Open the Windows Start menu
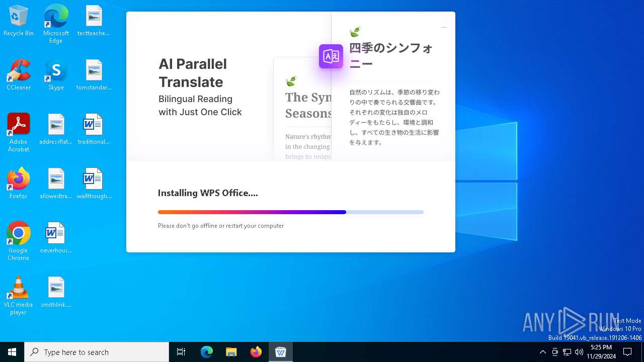The width and height of the screenshot is (644, 362). (12, 352)
